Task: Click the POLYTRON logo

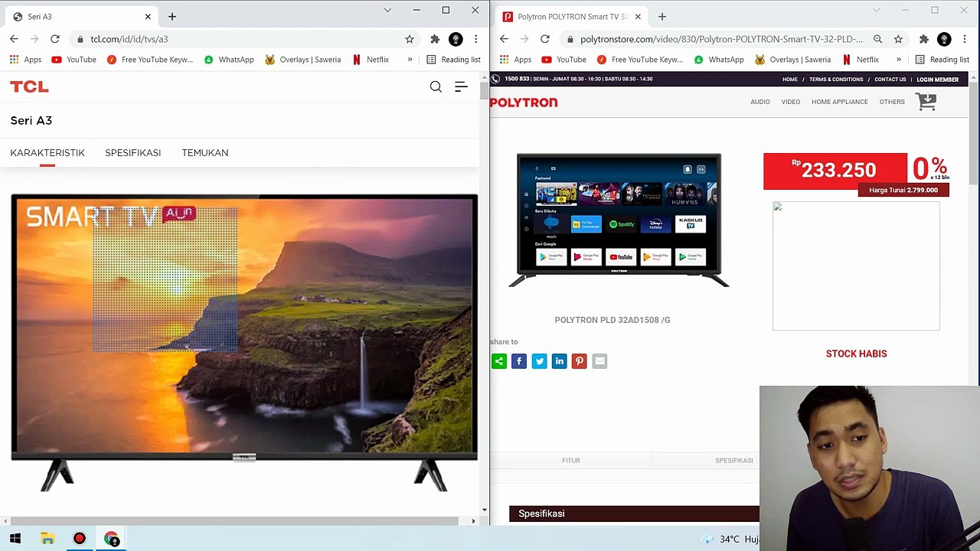Action: 524,103
